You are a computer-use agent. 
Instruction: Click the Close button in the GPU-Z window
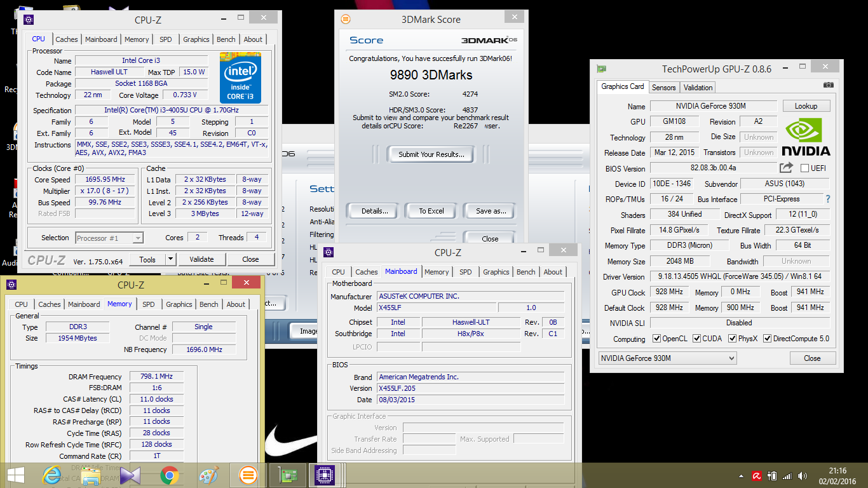point(812,358)
